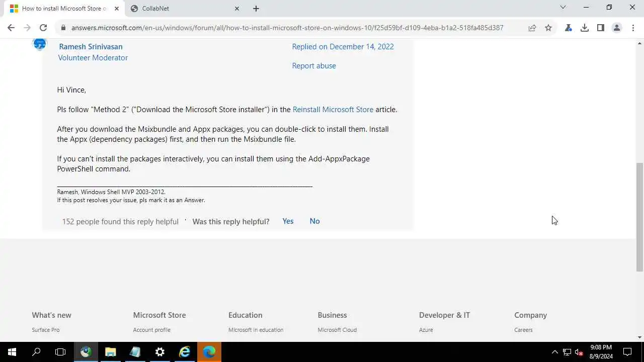
Task: Click the Microsoft Store footer heading
Action: (159, 315)
